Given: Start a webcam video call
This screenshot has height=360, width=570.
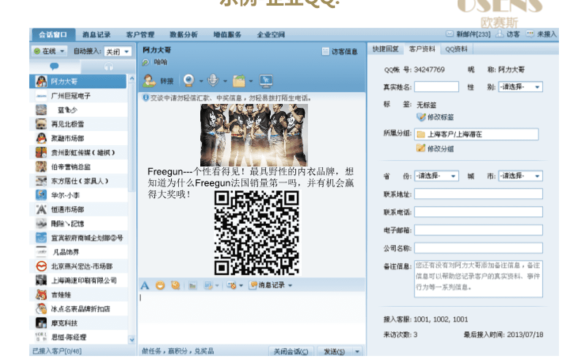Looking at the screenshot, I should click(x=189, y=80).
